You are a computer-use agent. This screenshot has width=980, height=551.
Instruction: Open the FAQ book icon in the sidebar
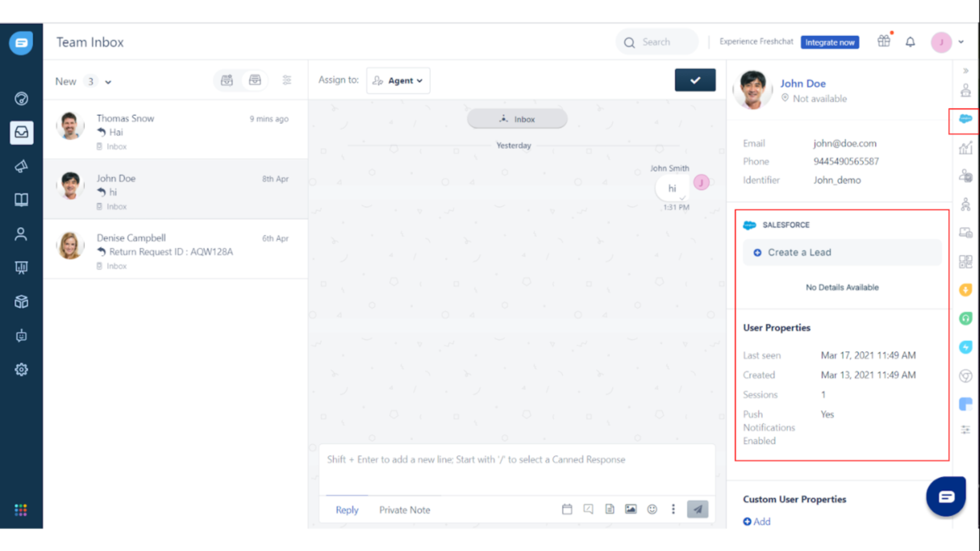point(21,200)
